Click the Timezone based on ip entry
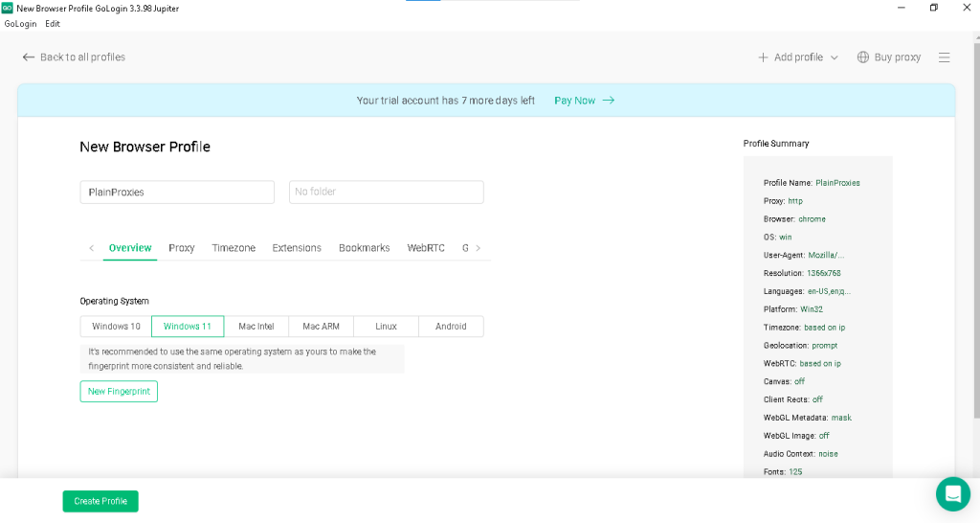980x523 pixels. click(804, 328)
